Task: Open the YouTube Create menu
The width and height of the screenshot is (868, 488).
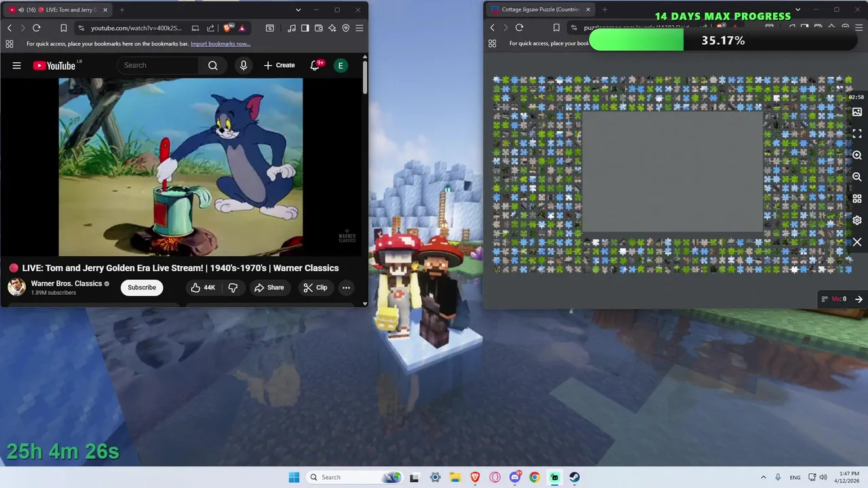Action: (279, 65)
